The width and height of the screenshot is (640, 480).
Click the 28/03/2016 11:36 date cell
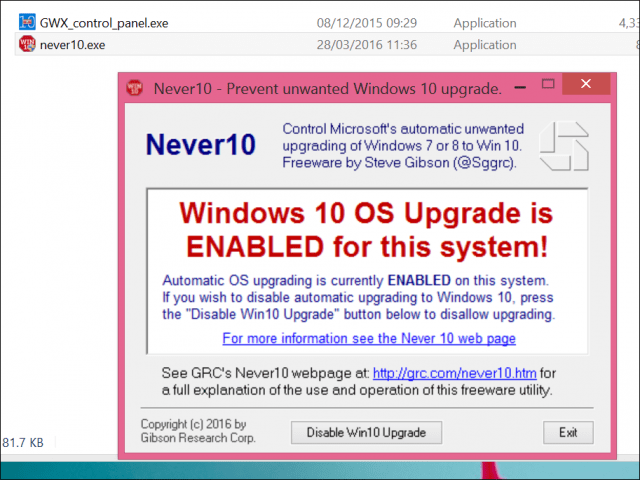(x=367, y=44)
